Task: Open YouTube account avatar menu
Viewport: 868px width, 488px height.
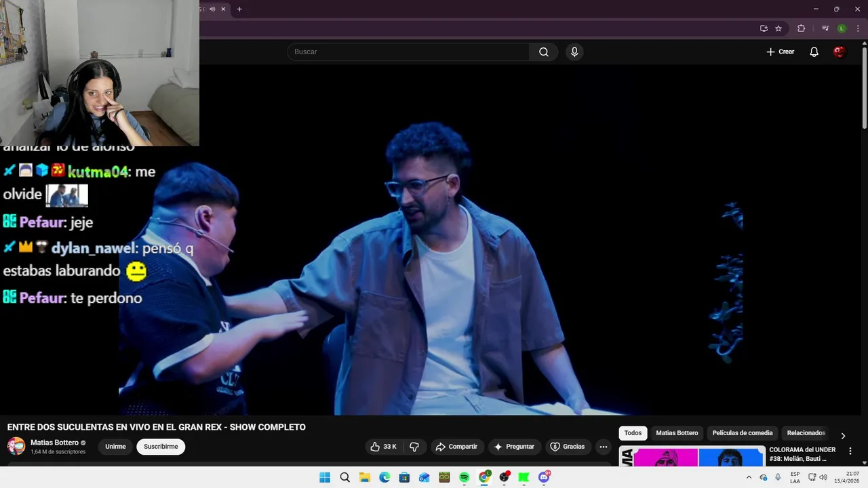Action: click(x=840, y=52)
